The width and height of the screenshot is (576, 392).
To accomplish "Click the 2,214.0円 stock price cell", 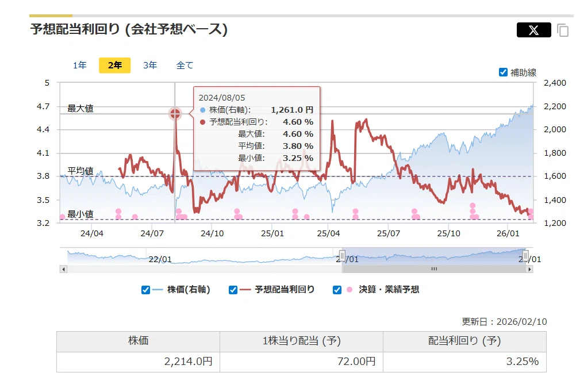I will 138,362.
